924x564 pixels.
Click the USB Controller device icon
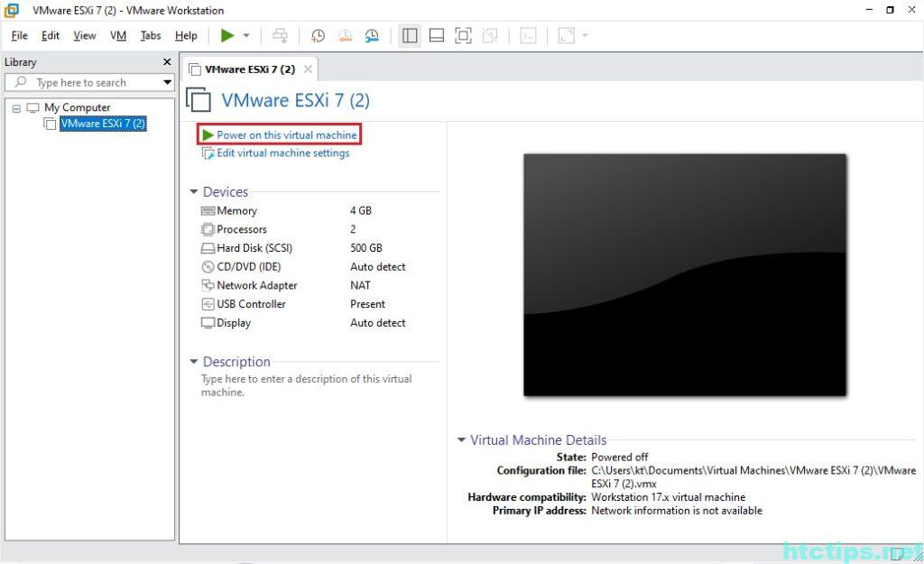(208, 304)
